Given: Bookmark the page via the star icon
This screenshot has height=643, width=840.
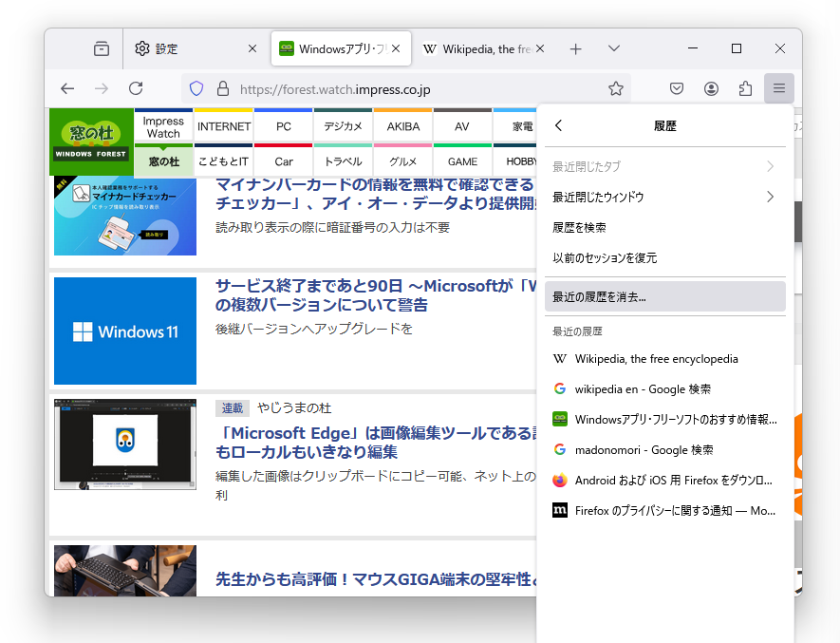Looking at the screenshot, I should [x=615, y=88].
